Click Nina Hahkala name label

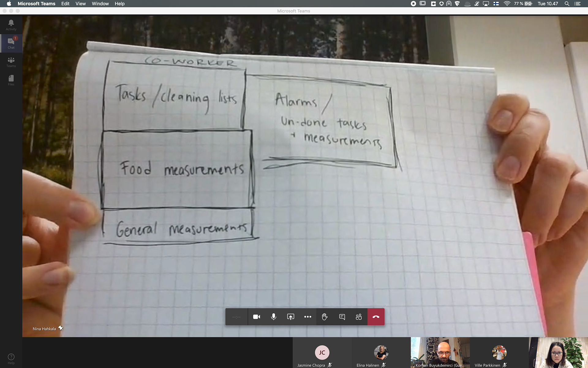point(44,329)
